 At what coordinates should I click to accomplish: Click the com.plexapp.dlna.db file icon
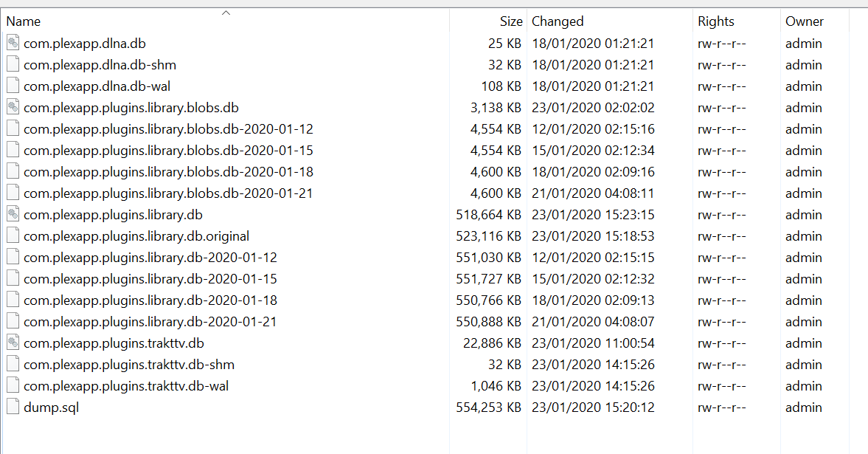[x=13, y=43]
